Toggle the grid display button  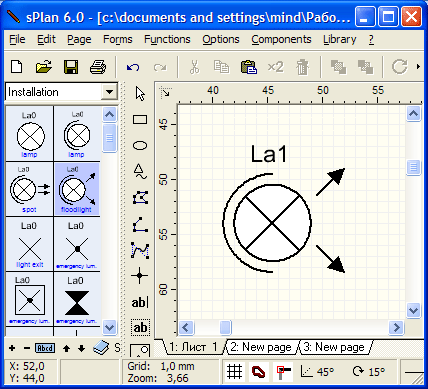pos(234,371)
